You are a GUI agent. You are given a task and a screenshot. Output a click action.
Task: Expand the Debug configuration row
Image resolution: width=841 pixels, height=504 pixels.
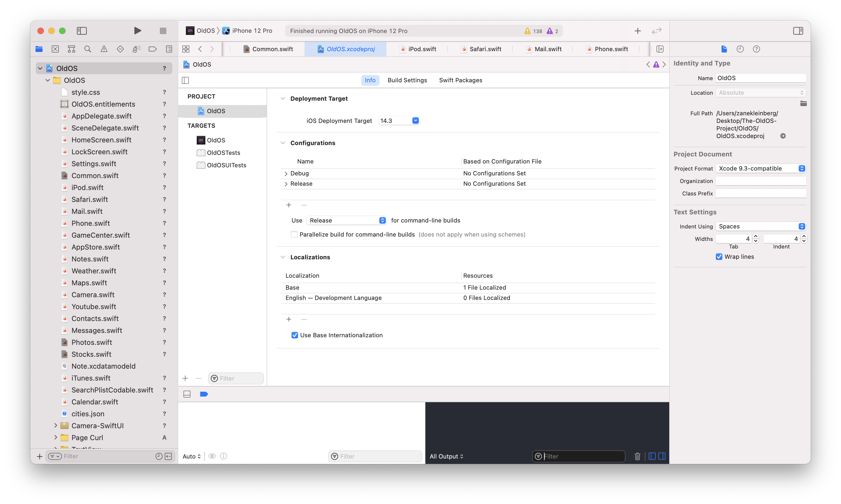coord(286,174)
